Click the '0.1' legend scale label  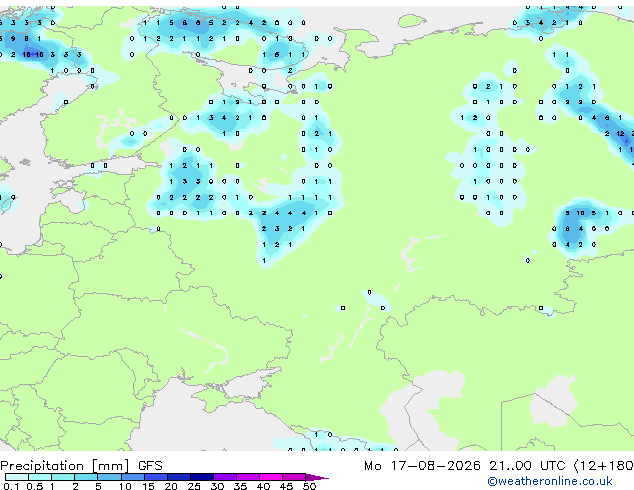tap(11, 486)
